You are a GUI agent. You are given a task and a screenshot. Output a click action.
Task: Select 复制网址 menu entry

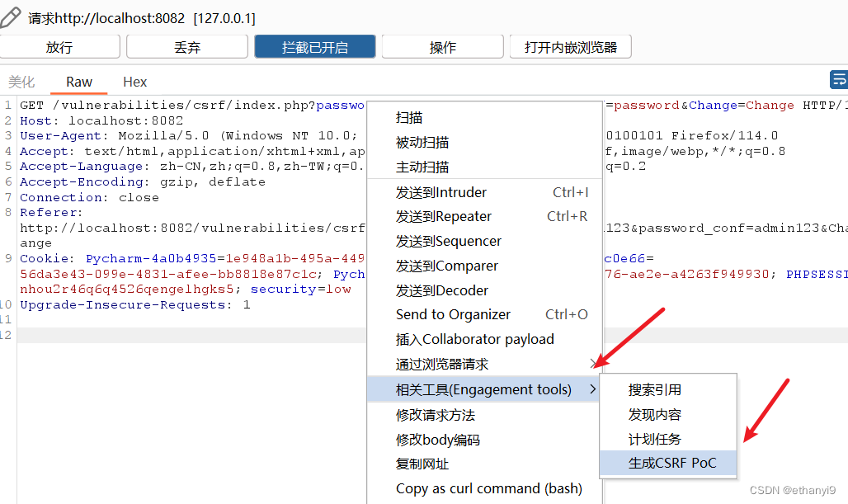(484, 464)
